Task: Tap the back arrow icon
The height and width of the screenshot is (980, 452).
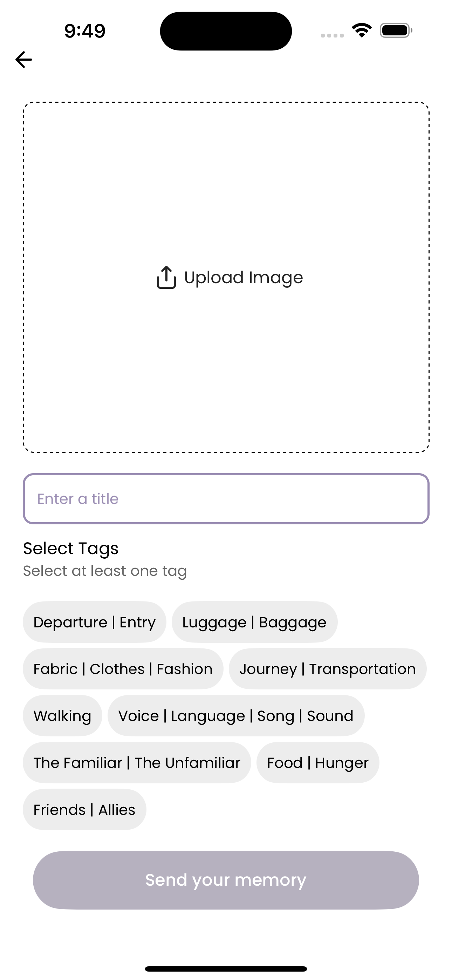Action: 23,60
